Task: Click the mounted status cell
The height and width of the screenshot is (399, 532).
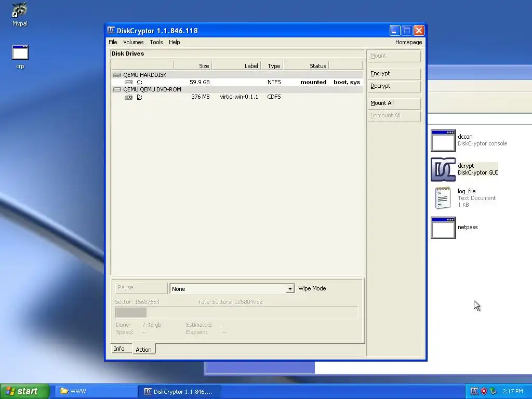Action: pos(313,82)
